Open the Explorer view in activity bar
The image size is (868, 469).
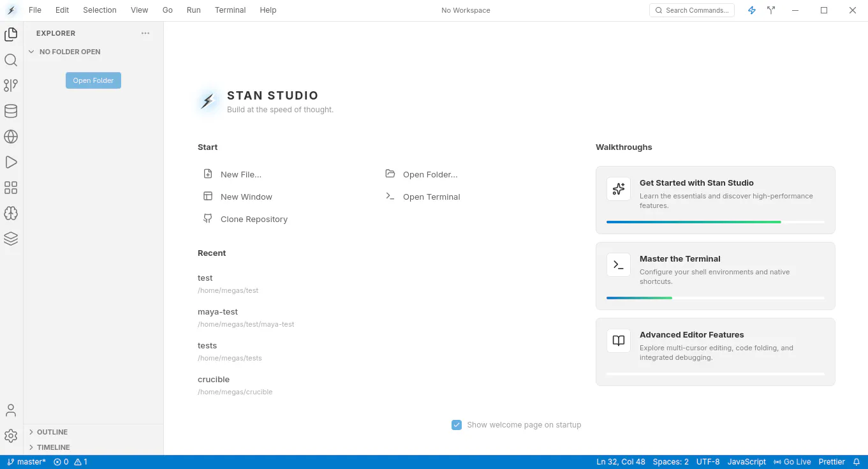11,34
